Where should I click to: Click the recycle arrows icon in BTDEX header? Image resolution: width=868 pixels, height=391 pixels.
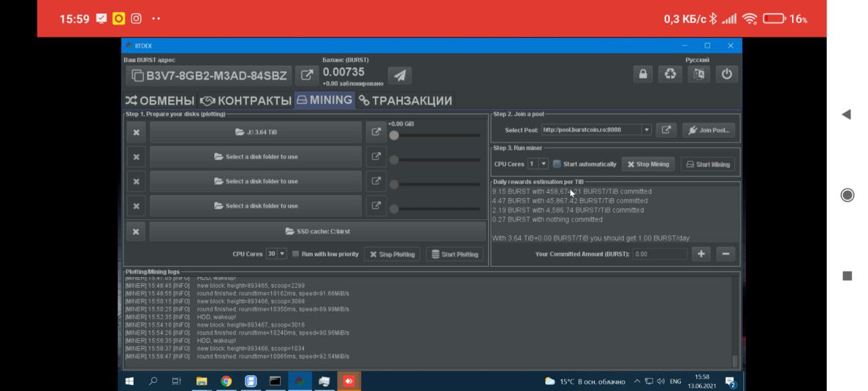point(671,74)
